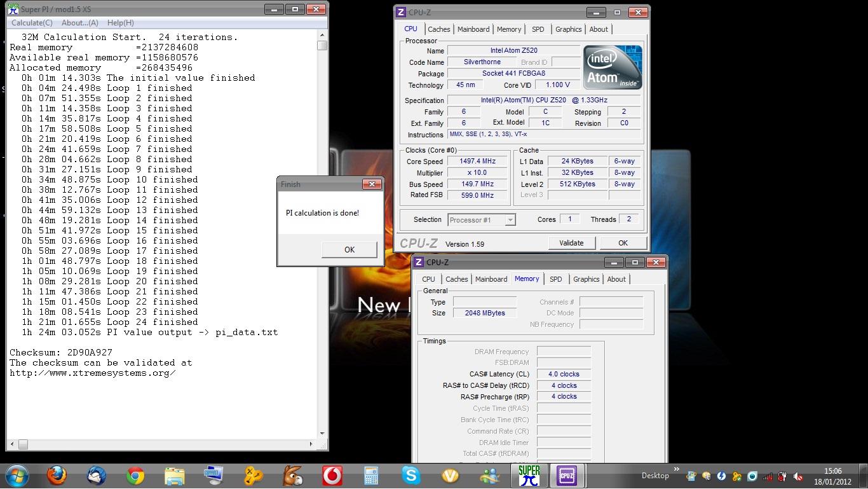Click the Name field Intel Atom Z520
Viewport: 868px width, 489px height.
514,51
